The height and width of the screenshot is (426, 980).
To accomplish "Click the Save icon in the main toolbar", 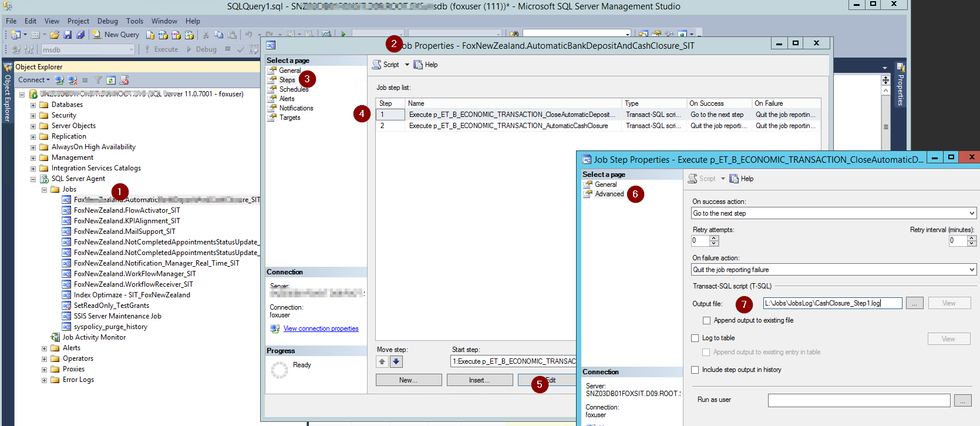I will pos(68,35).
